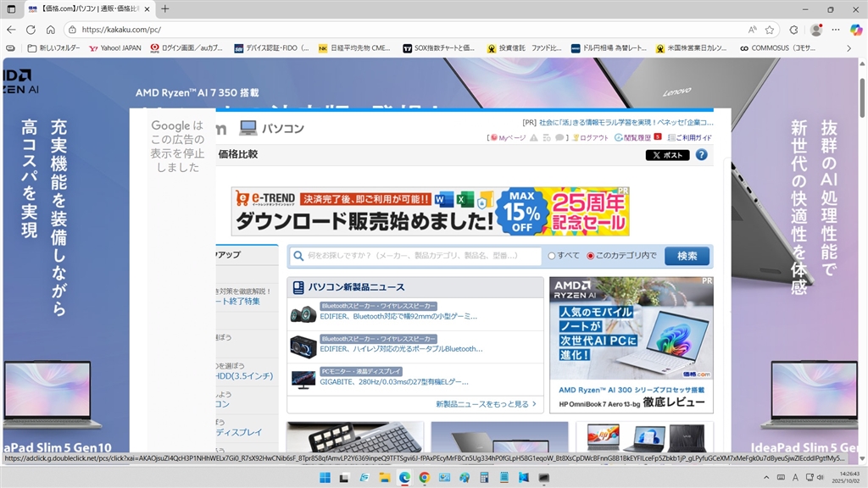
Task: Click the X ポスト share button
Action: click(668, 155)
